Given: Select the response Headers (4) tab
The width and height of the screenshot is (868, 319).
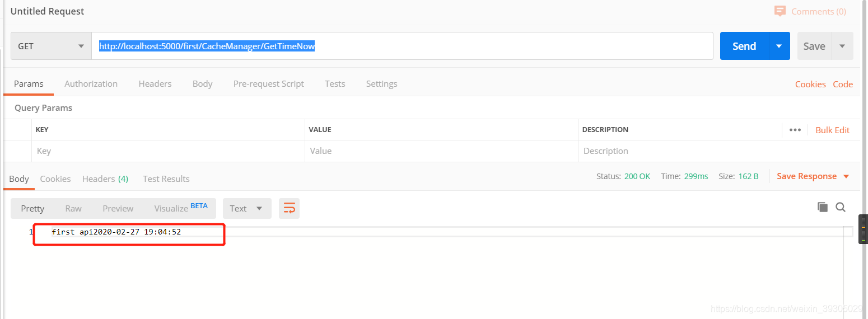Looking at the screenshot, I should pyautogui.click(x=105, y=179).
